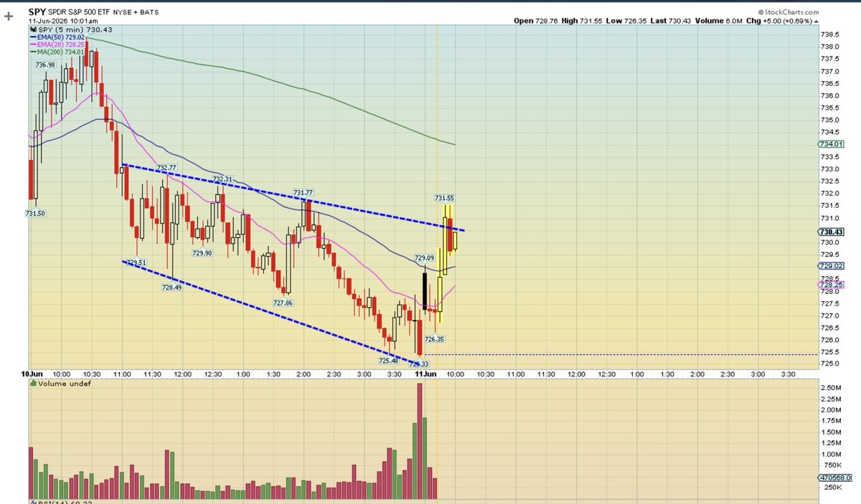The width and height of the screenshot is (861, 504).
Task: Click the plus icon beside the SPY title
Action: [7, 14]
